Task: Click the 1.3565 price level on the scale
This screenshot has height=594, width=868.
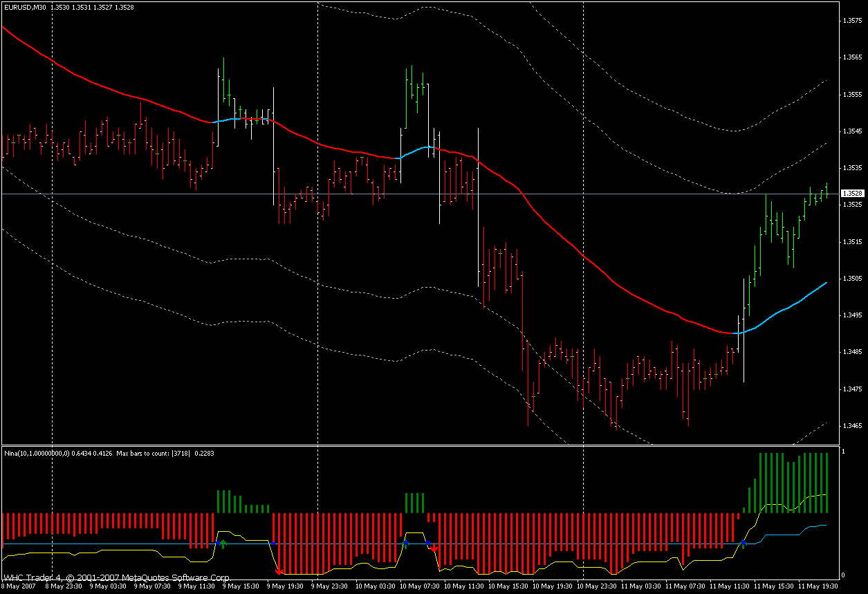Action: click(x=851, y=58)
